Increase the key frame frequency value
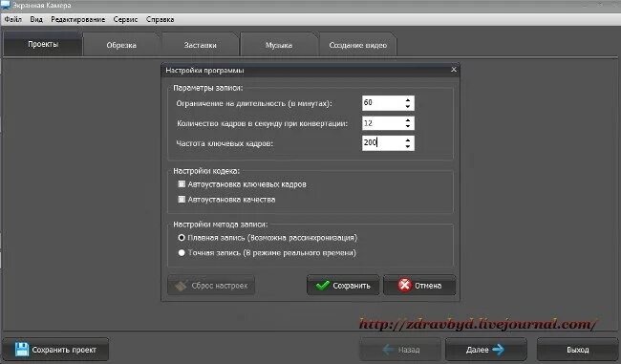Viewport: 621px width, 364px height. pos(408,139)
